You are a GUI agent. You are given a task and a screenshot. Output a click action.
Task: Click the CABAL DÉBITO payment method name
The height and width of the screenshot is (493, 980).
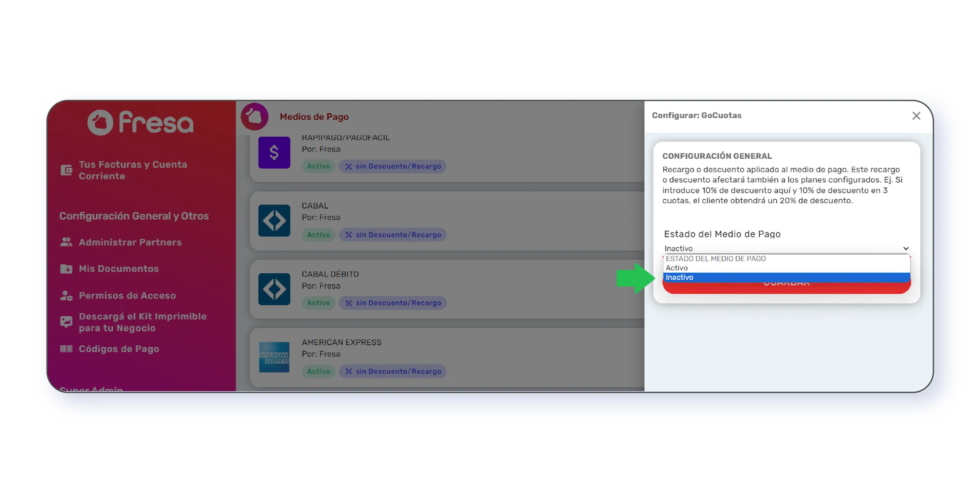click(330, 274)
